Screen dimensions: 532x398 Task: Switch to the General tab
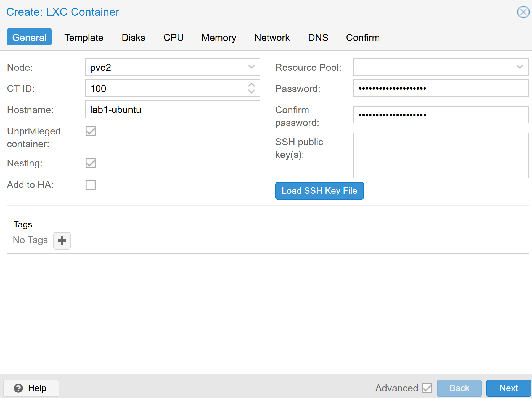click(29, 37)
